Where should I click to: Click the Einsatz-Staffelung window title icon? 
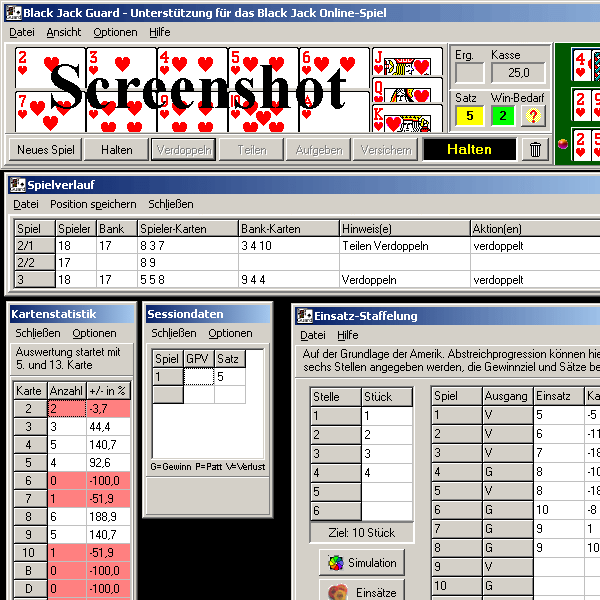pyautogui.click(x=306, y=316)
